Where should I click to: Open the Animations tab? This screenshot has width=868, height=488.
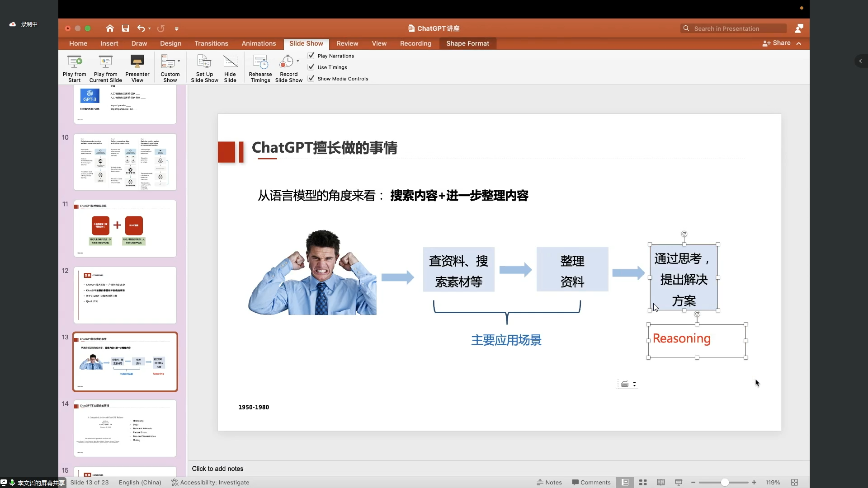259,43
